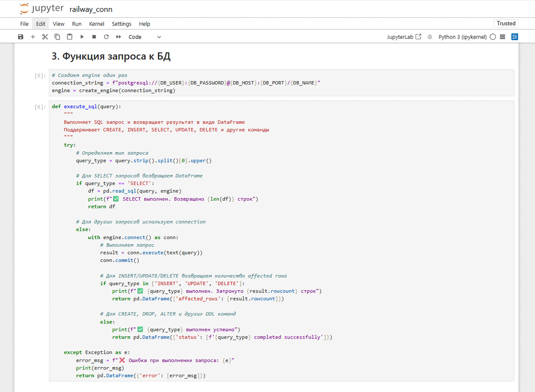This screenshot has height=392, width=535.
Task: Click the connection_string line in cell 5
Action: (186, 83)
